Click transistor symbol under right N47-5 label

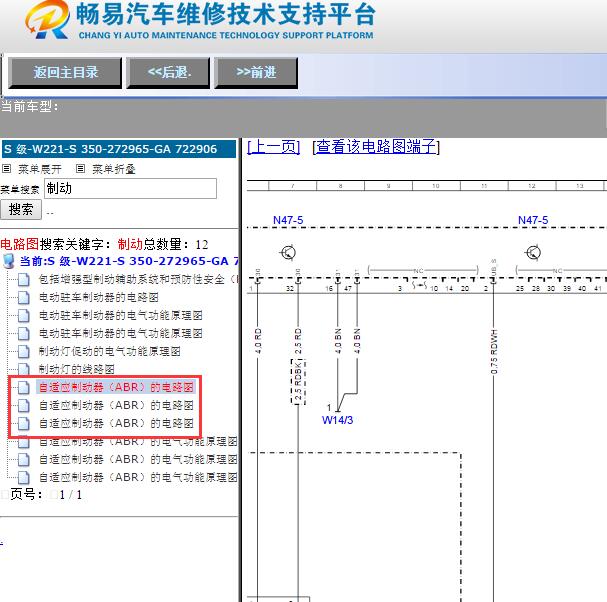(533, 253)
